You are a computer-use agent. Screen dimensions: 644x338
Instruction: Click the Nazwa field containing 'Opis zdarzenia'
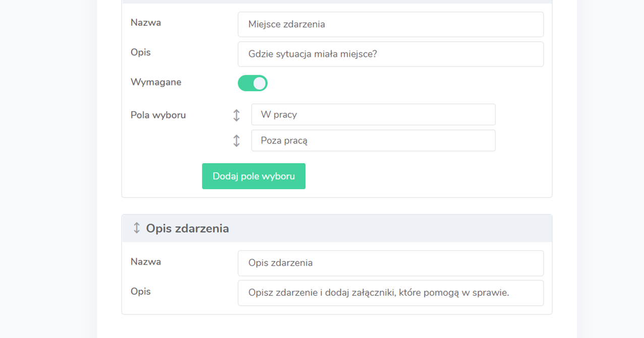[391, 263]
